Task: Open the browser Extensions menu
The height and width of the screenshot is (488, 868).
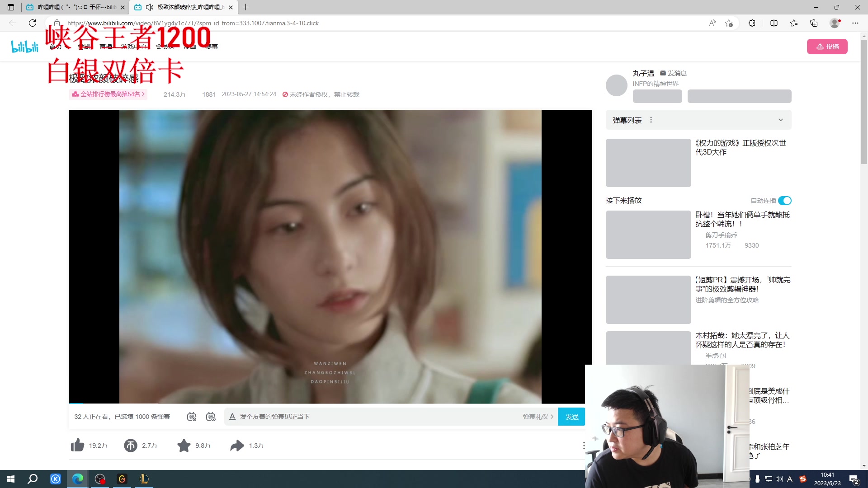Action: click(x=752, y=23)
